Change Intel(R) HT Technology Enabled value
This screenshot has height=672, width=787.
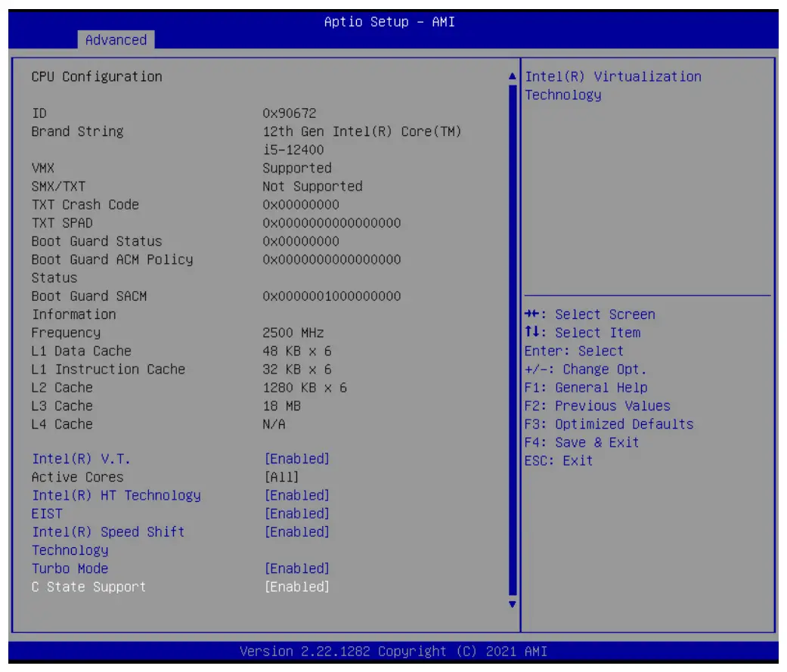coord(296,495)
